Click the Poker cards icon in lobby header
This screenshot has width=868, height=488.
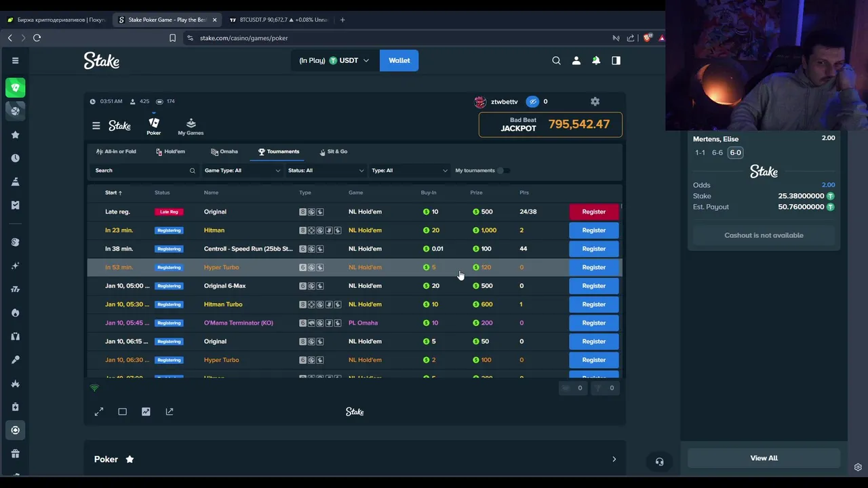pos(154,125)
